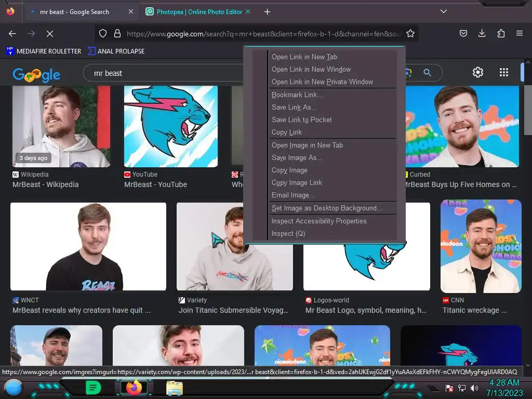Open Join Titanic Submersible Voyage Variety link

point(233,310)
